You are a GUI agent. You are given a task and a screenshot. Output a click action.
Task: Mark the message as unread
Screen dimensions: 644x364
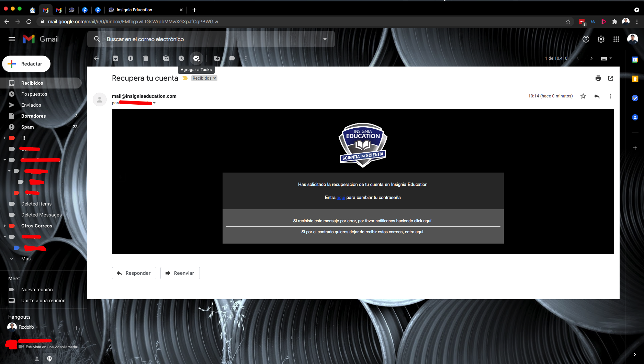point(166,58)
